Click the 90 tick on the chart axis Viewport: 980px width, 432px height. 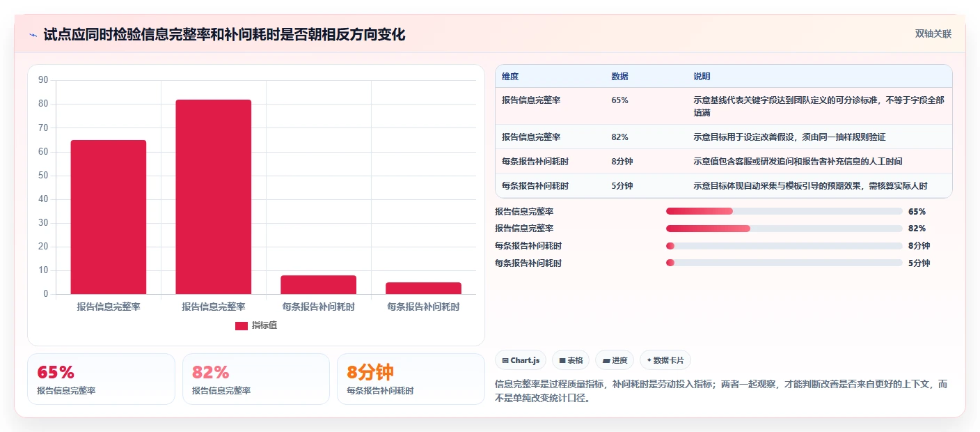click(x=43, y=80)
